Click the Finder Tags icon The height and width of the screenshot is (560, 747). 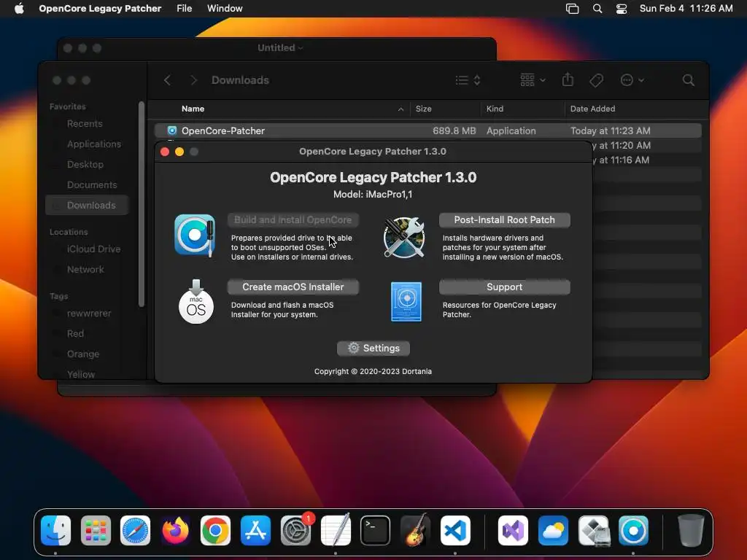click(x=596, y=80)
